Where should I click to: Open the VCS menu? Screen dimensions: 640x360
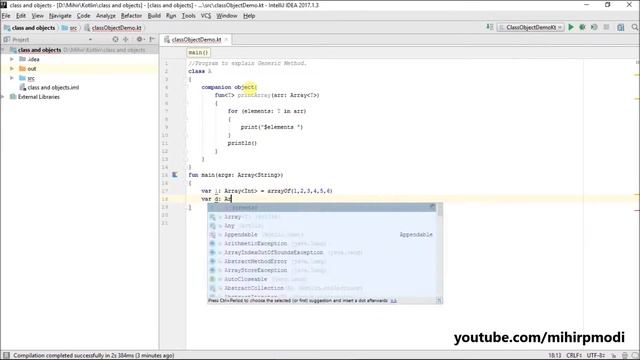[x=206, y=16]
